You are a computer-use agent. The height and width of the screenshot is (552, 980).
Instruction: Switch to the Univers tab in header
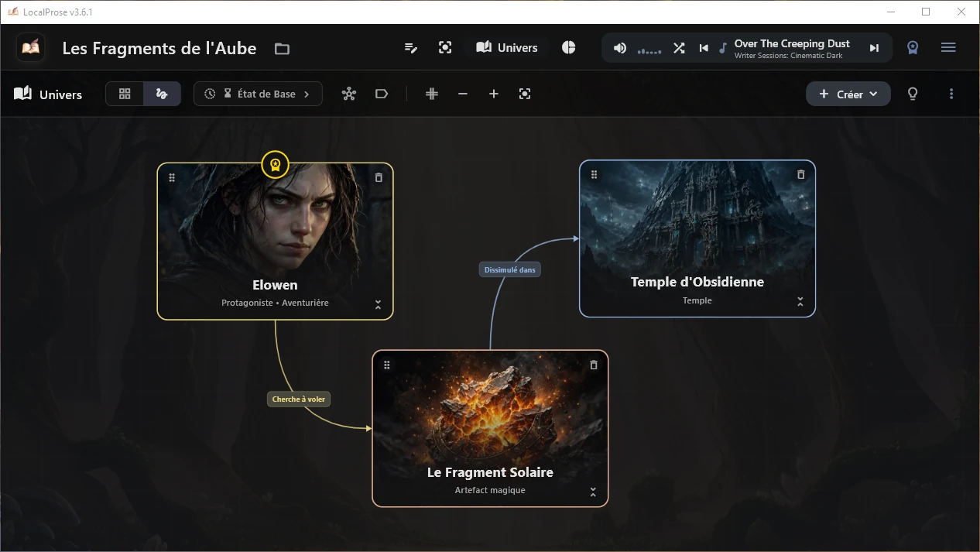507,48
